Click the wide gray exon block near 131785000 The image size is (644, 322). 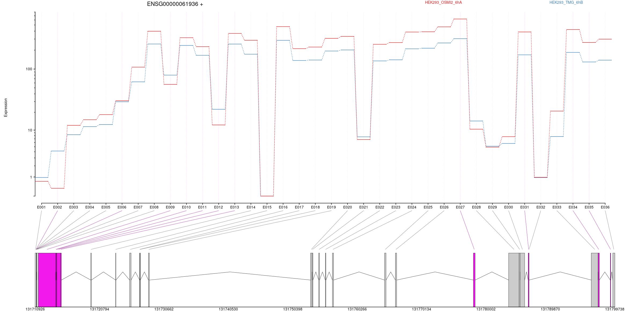[x=514, y=280]
